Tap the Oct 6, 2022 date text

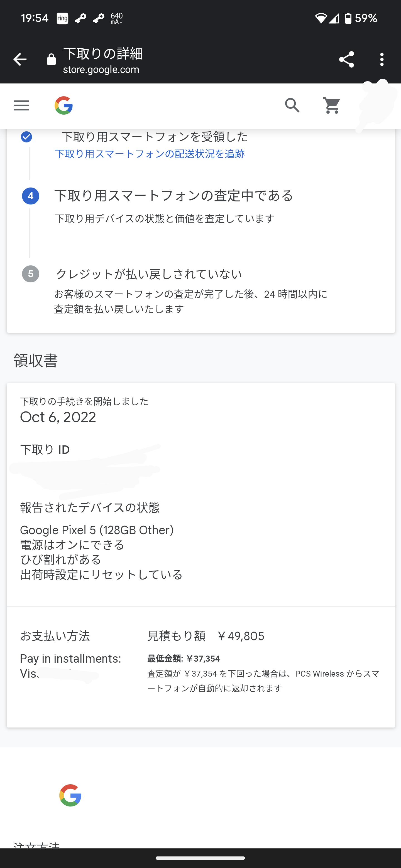58,417
